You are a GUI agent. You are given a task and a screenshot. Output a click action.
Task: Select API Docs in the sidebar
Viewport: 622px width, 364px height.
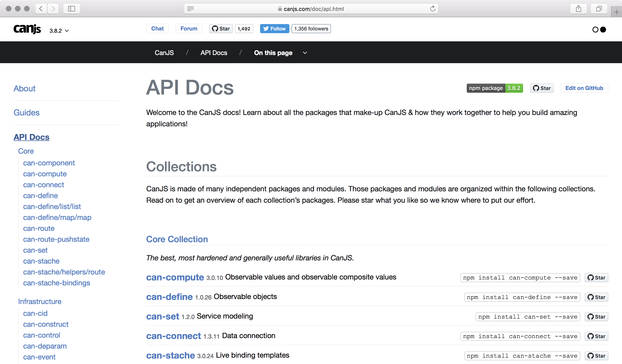[31, 137]
